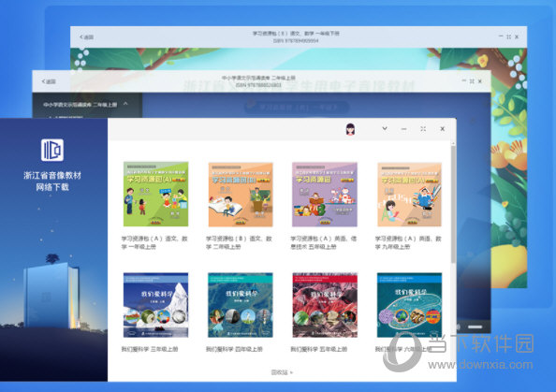
Task: Open 学习资源包(A) 英语、信息技术 五年级上册 cover
Action: pyautogui.click(x=325, y=195)
